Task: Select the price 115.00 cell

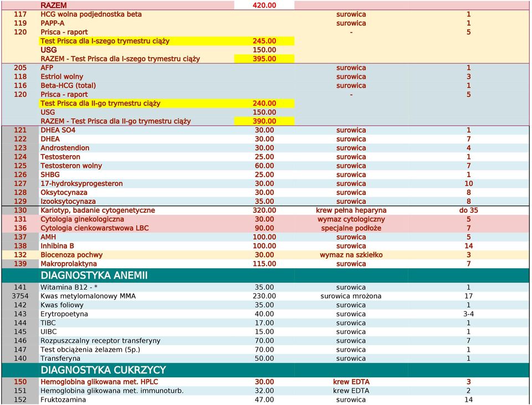Action: tap(264, 264)
